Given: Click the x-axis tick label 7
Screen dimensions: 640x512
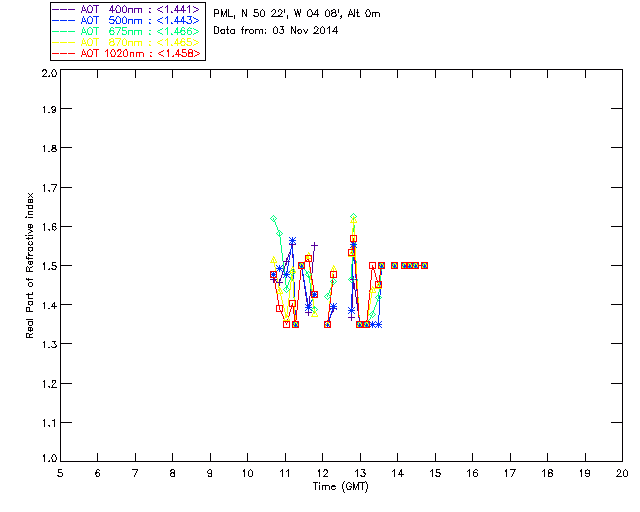Looking at the screenshot, I should (135, 473).
